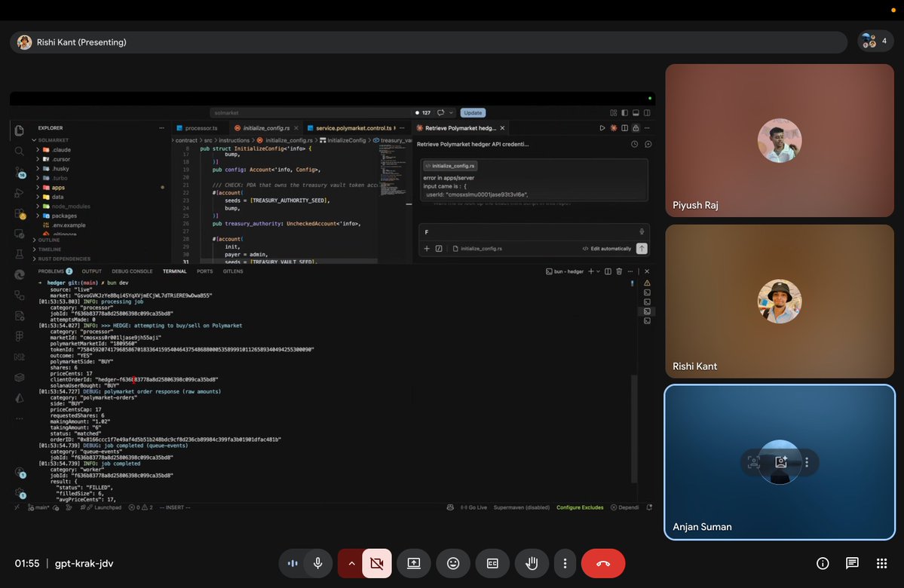Open the Extensions view icon
The image size is (904, 588).
(x=20, y=214)
